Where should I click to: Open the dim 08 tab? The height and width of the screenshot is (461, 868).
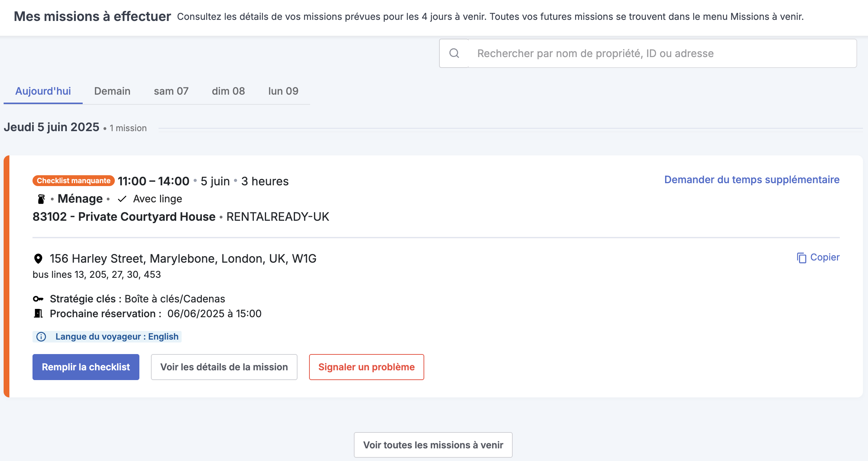click(x=228, y=91)
